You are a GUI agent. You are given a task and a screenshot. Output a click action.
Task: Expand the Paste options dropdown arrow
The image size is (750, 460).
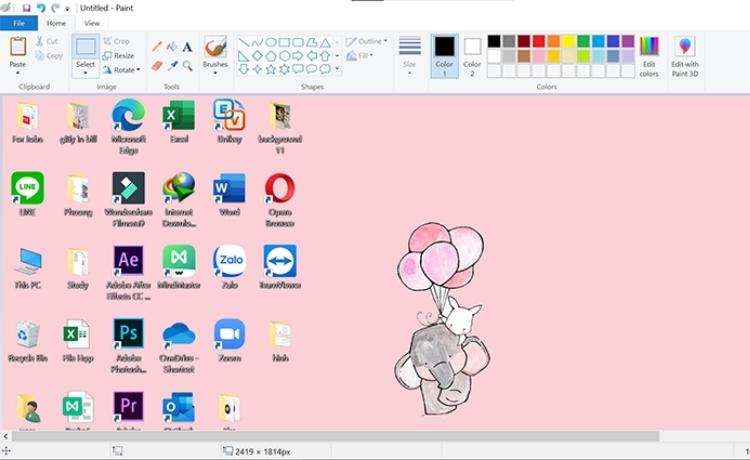[18, 73]
